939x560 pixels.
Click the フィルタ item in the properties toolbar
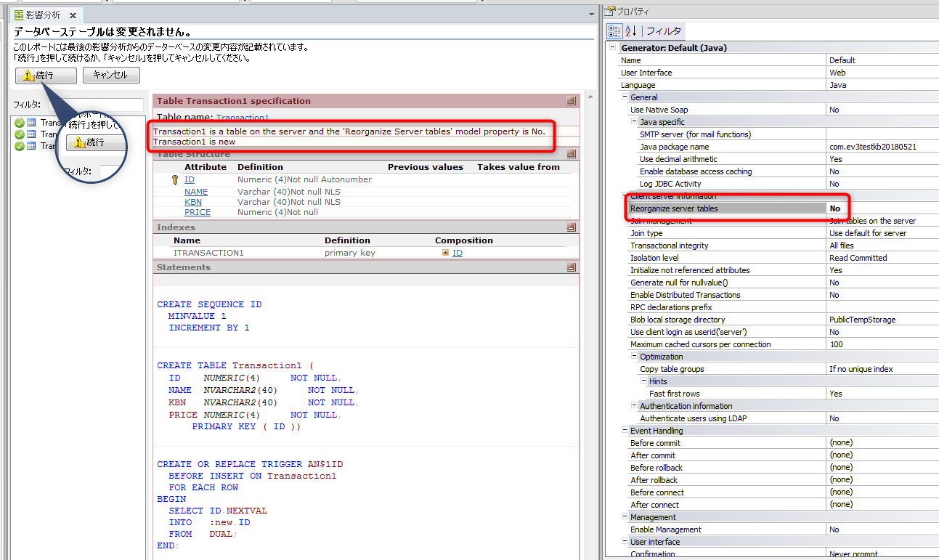[664, 31]
